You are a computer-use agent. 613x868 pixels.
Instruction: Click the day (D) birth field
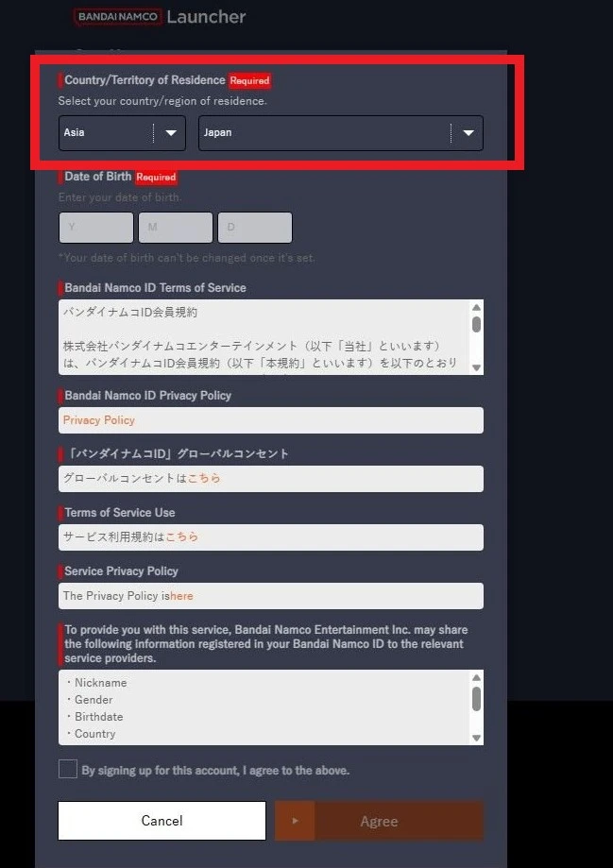pos(255,227)
